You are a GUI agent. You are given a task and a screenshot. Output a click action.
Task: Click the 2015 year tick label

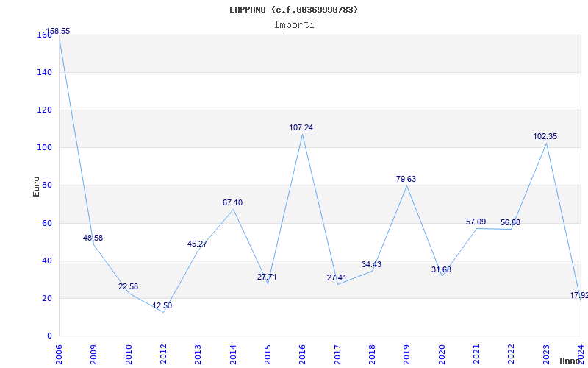tap(268, 355)
